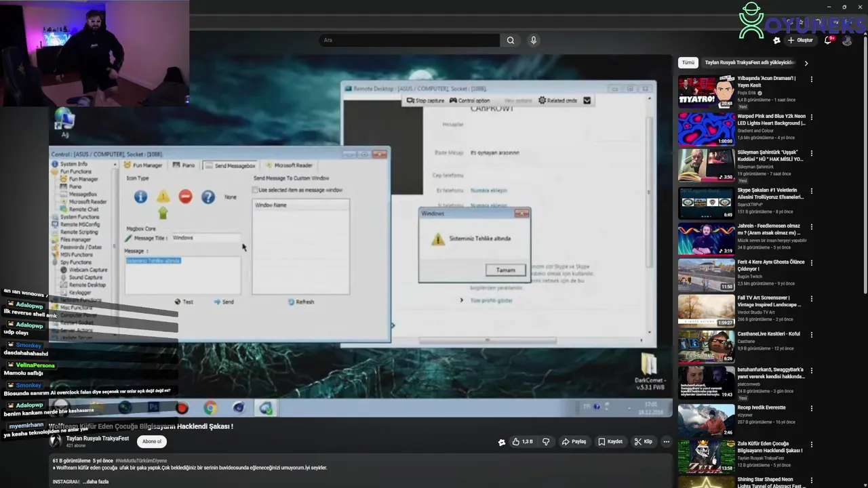Select Remote Scripting in the tree
Viewport: 868px width, 488px height.
pyautogui.click(x=79, y=232)
